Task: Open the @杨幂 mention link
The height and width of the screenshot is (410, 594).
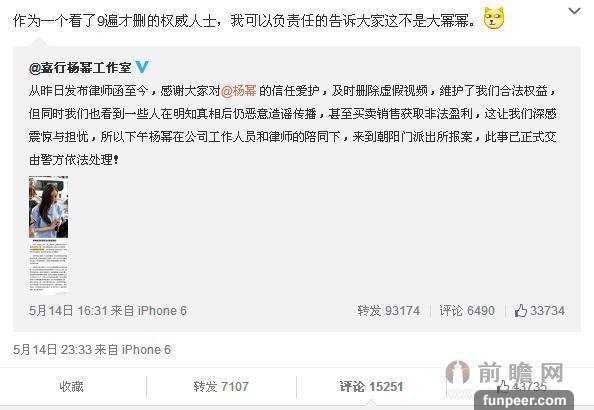Action: pyautogui.click(x=238, y=91)
